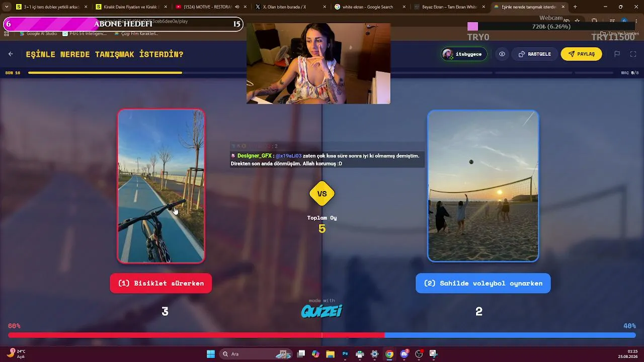Enter fullscreen with the expand icon
This screenshot has height=362, width=644.
(x=633, y=54)
